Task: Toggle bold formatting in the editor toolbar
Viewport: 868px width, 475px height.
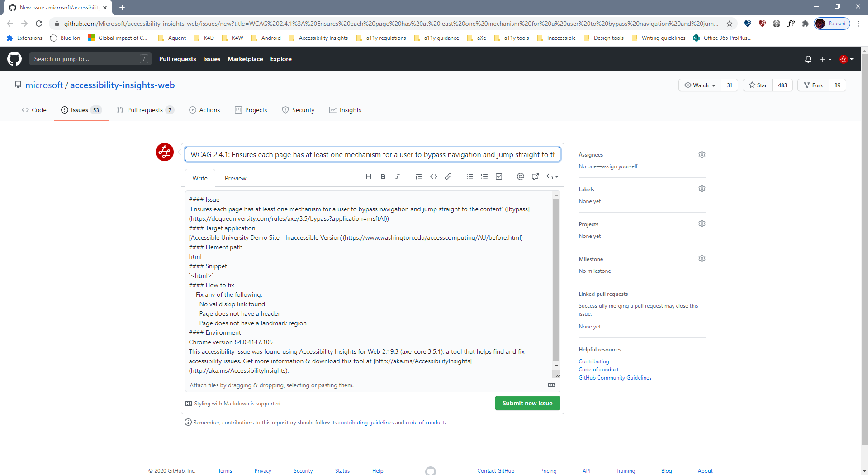Action: [383, 177]
